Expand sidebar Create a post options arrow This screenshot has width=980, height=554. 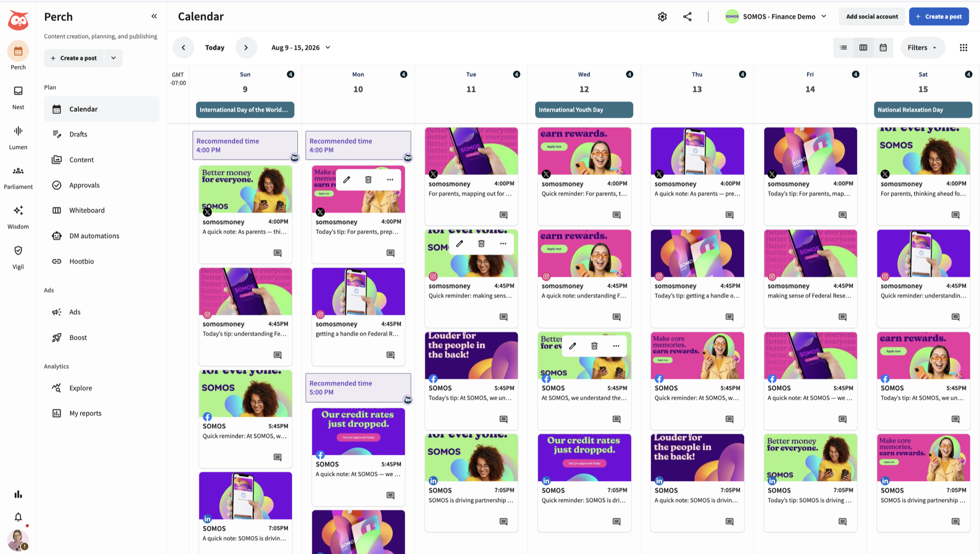pyautogui.click(x=113, y=58)
